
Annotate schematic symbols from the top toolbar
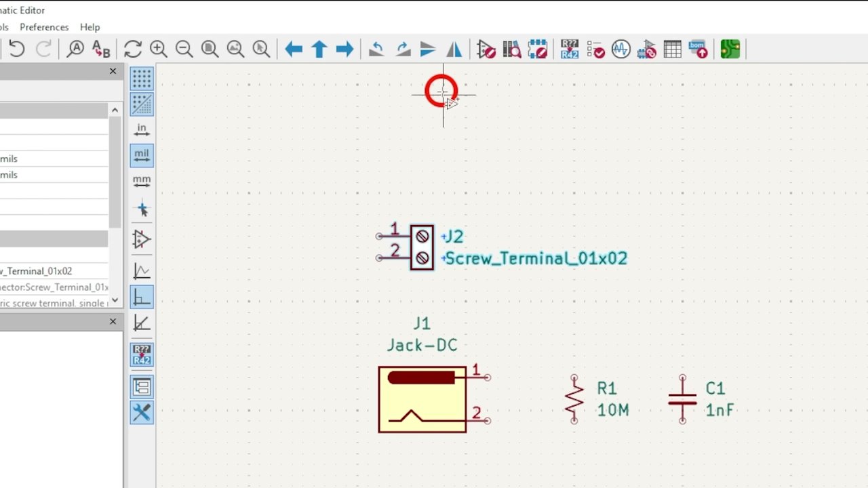pyautogui.click(x=570, y=49)
